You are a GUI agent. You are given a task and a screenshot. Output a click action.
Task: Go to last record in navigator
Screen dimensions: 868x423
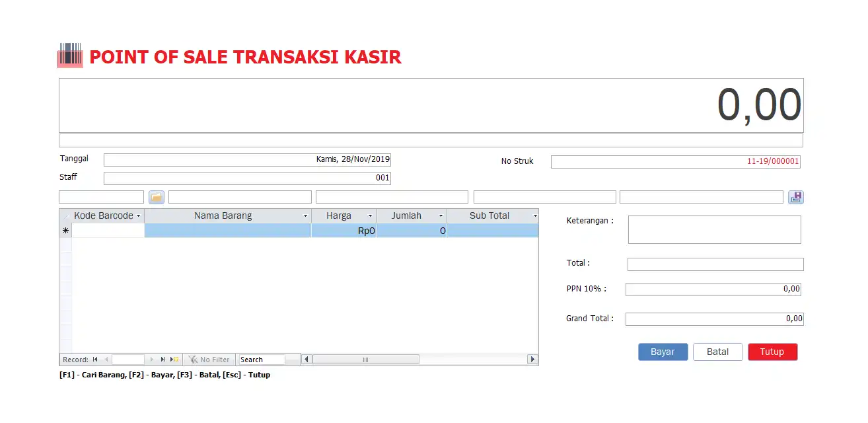coord(163,360)
